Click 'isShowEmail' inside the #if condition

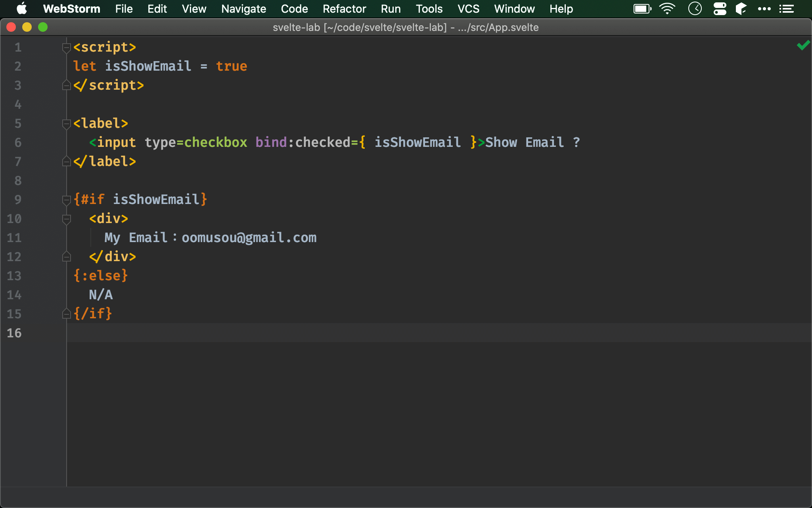[156, 200]
